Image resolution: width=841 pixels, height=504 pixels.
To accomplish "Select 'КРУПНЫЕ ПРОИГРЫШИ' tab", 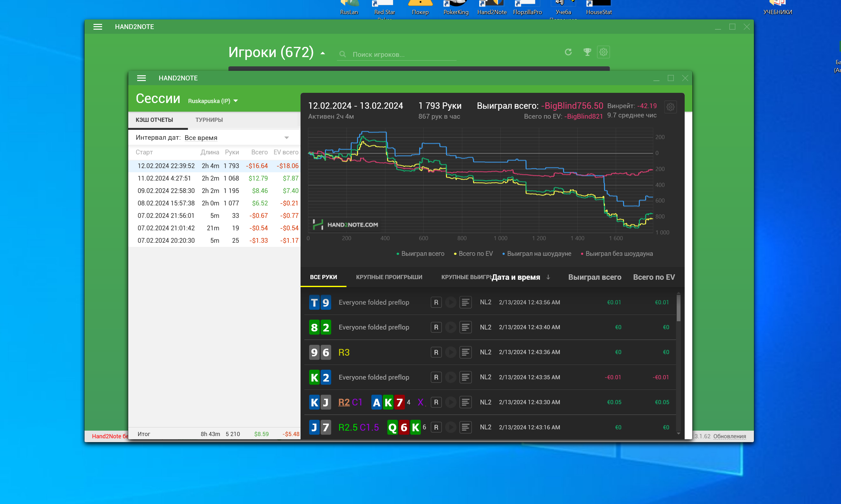I will [x=389, y=277].
